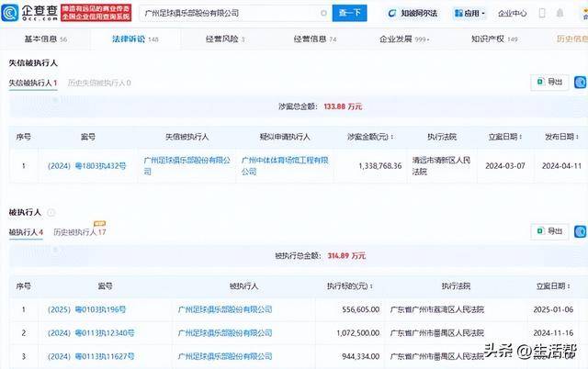The height and width of the screenshot is (369, 588).
Task: Click the notification bell icon
Action: [560, 13]
